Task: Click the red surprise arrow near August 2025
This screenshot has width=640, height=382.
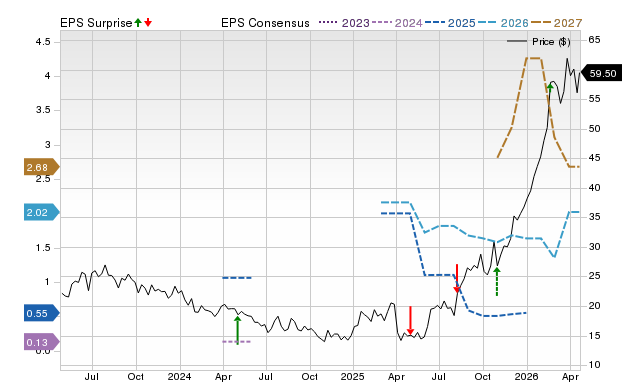Action: click(457, 278)
